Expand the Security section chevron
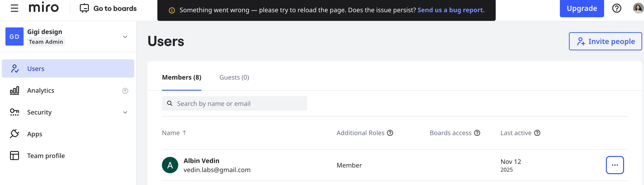644x185 pixels. (x=125, y=112)
